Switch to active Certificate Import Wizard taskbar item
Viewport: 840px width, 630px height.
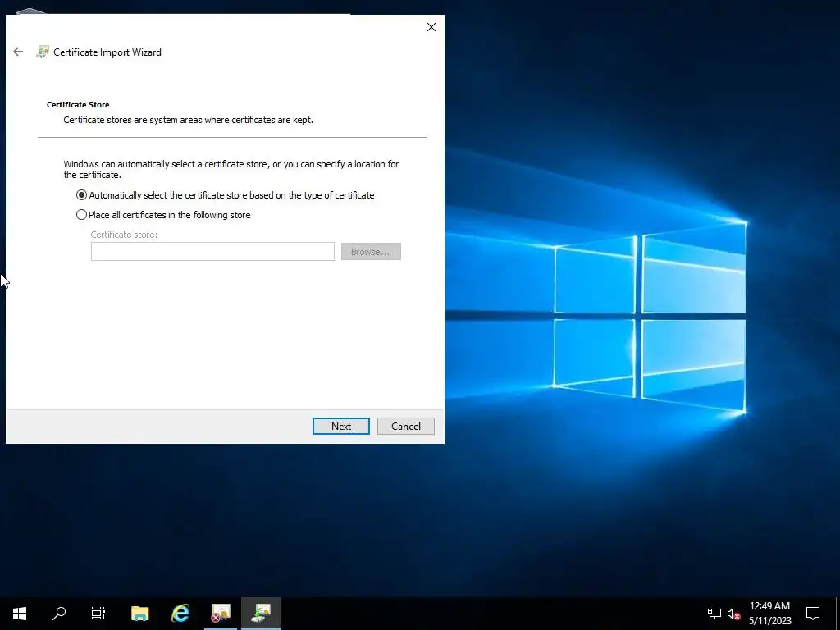click(261, 614)
